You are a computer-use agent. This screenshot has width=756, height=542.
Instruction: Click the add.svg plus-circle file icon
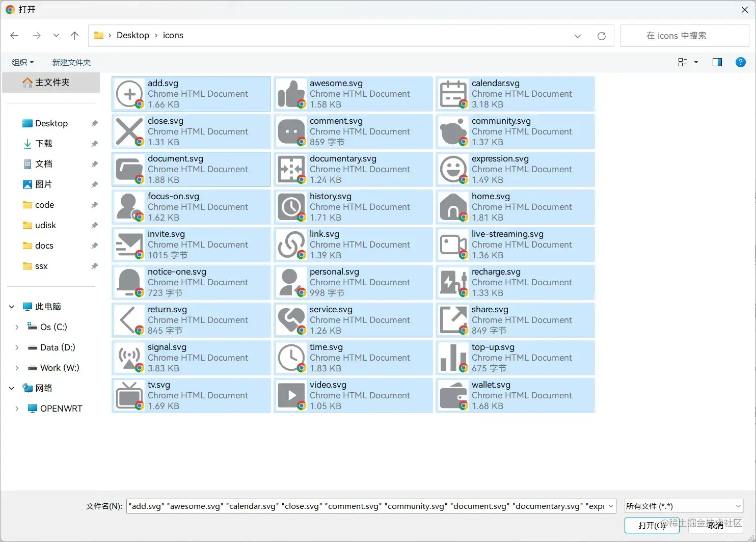click(x=129, y=94)
